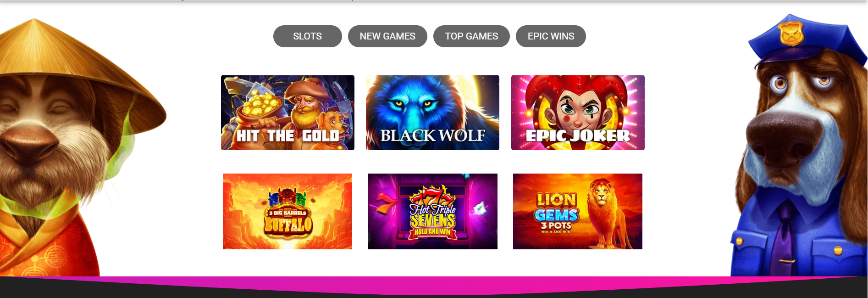Click the wolf's glowing yellow eyes

pos(413,103)
